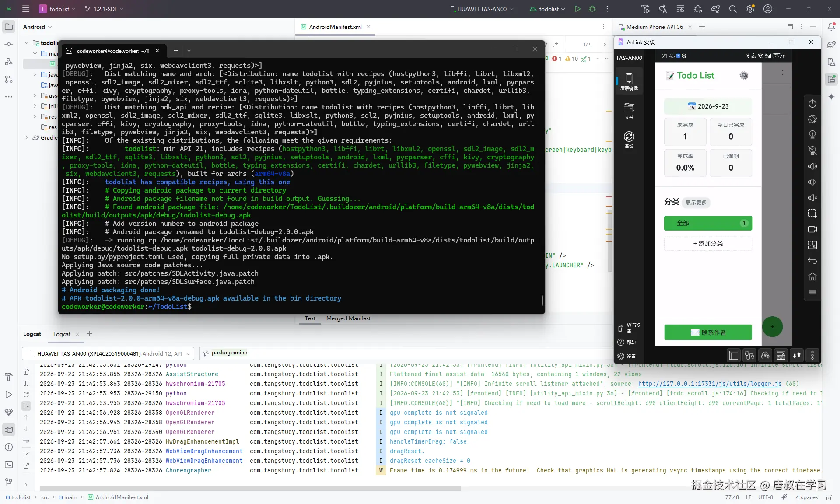Click Sync Project with Gradle Files icon
840x504 pixels.
[715, 9]
